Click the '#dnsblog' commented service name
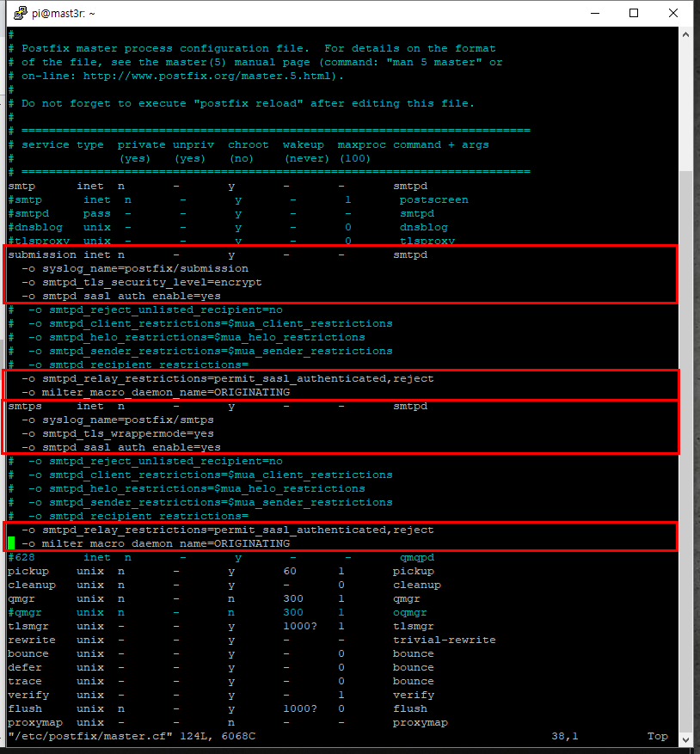Viewport: 700px width, 754px height. click(35, 227)
